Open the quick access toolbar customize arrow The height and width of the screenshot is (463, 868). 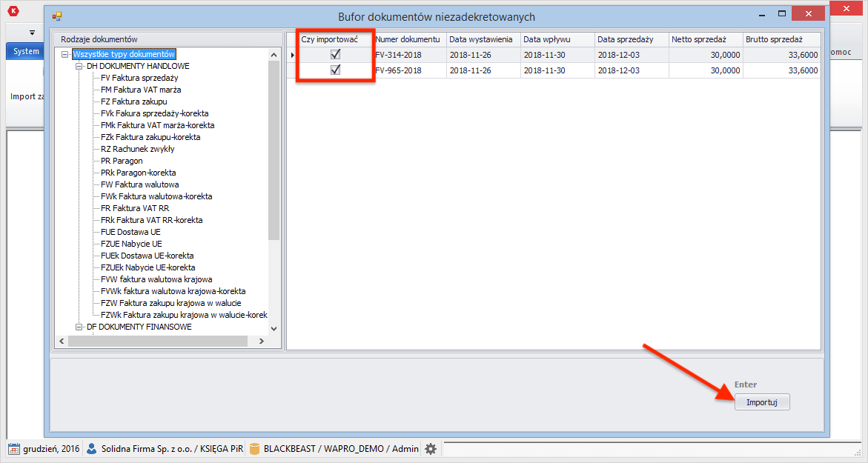coord(33,33)
